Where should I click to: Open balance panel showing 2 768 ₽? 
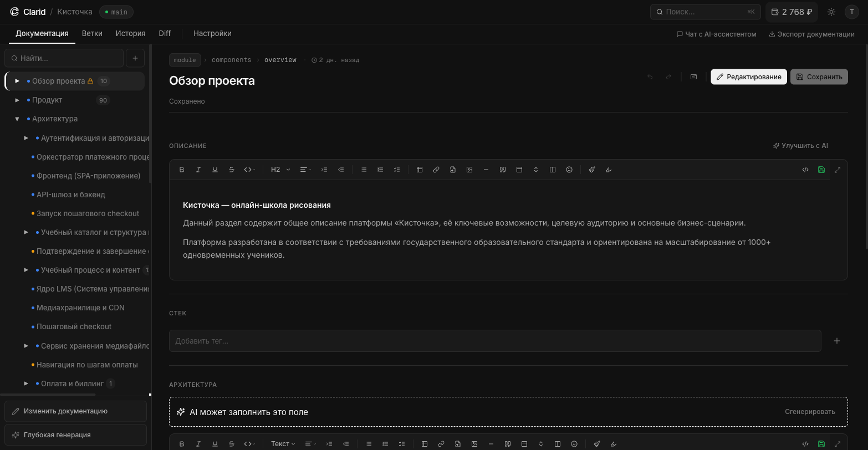coord(791,11)
